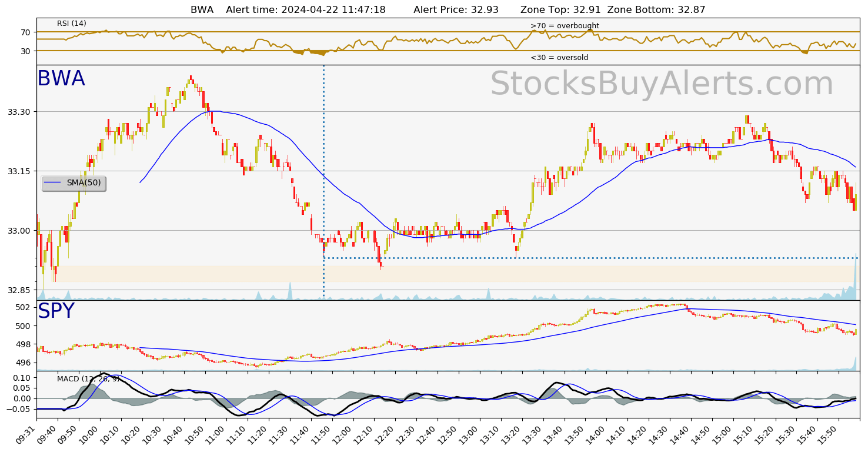The width and height of the screenshot is (868, 452).
Task: Click the MACD axis value 0.05
Action: pyautogui.click(x=21, y=388)
